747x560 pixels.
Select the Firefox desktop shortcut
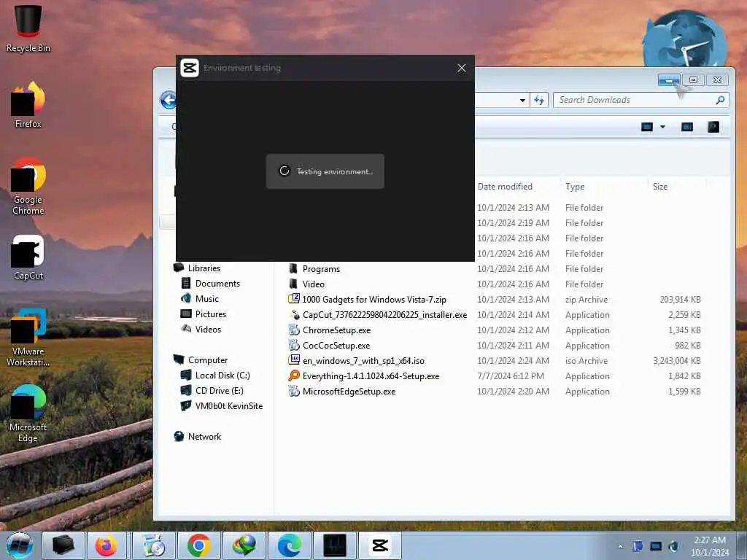[x=28, y=105]
